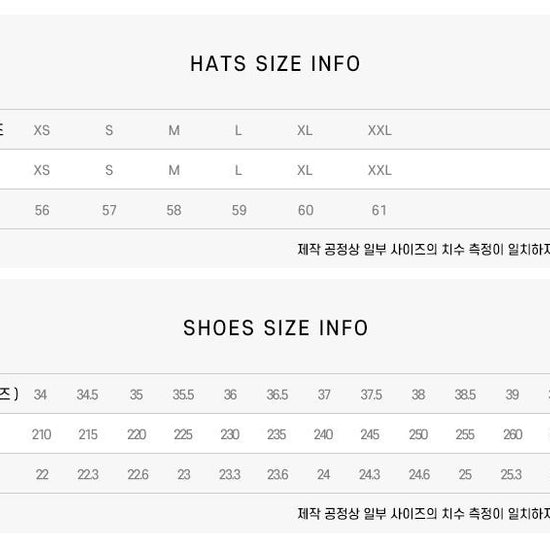Select the 260 shoe size cell
The width and height of the screenshot is (550, 550).
[513, 435]
